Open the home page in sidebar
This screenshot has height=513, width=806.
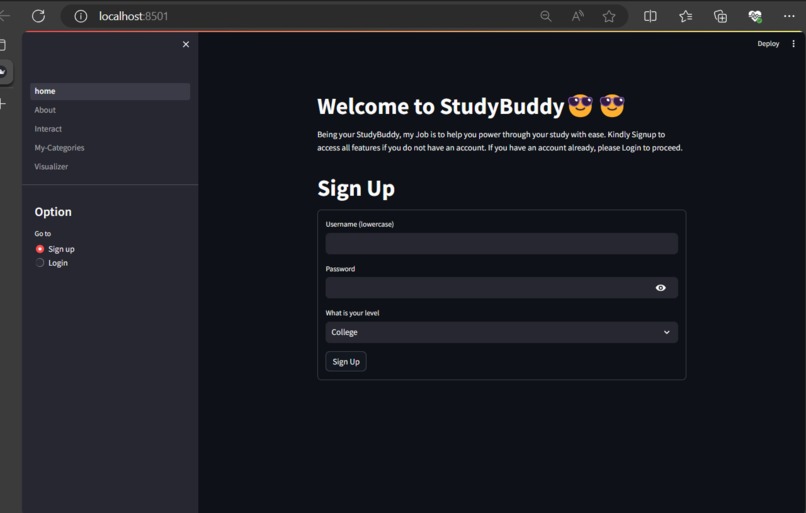tap(110, 91)
